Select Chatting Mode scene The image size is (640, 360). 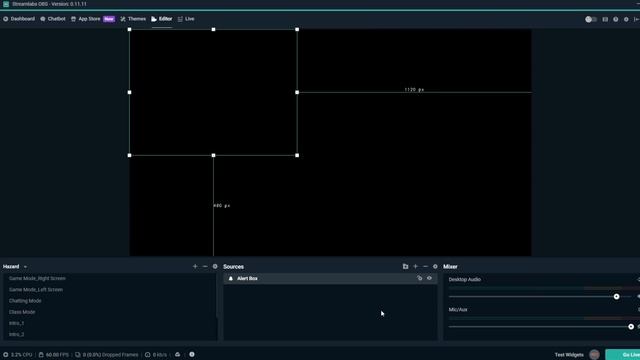click(25, 301)
